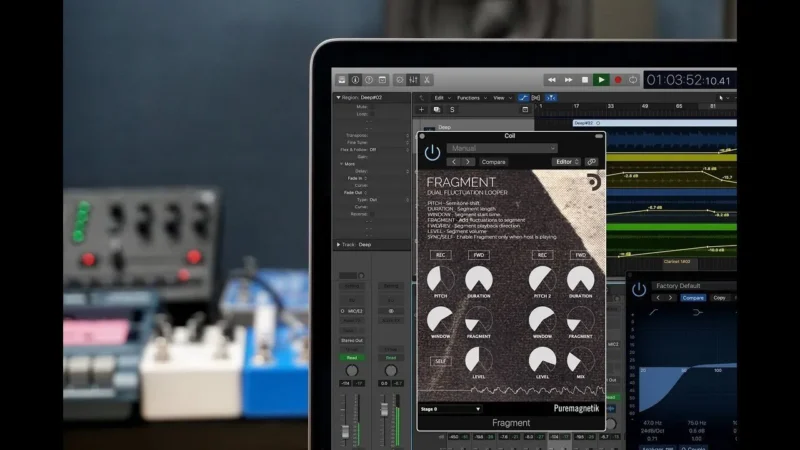Toggle the left REC button in Fragment
The image size is (800, 450).
[x=440, y=255]
